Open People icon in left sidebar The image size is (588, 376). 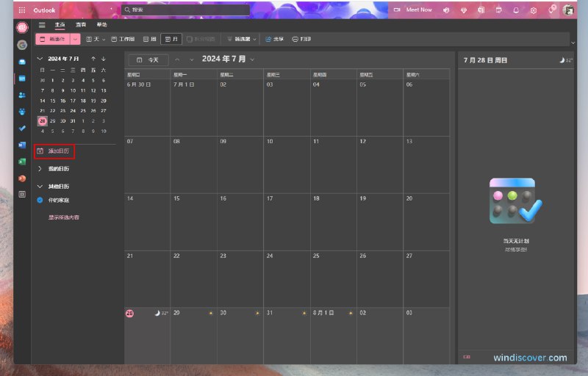coord(22,95)
